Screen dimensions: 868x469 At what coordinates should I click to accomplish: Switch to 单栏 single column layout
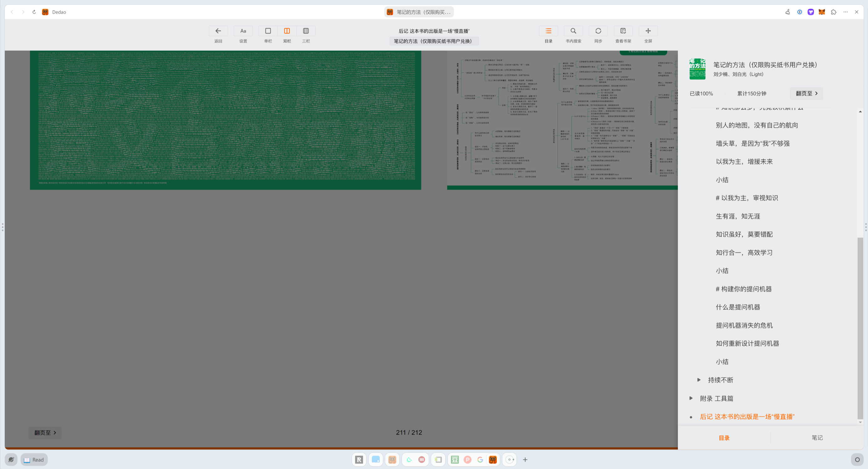coord(268,31)
